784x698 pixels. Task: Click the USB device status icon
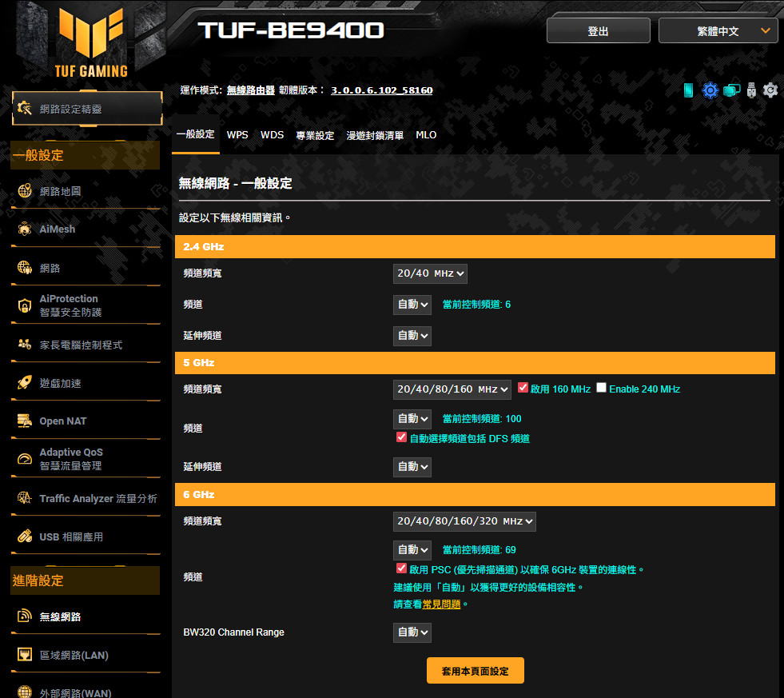point(751,90)
